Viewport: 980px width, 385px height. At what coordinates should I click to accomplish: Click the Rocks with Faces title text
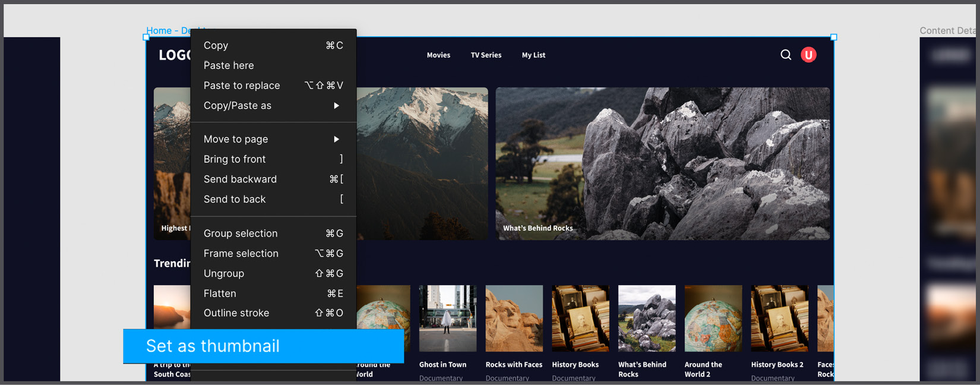tap(514, 364)
